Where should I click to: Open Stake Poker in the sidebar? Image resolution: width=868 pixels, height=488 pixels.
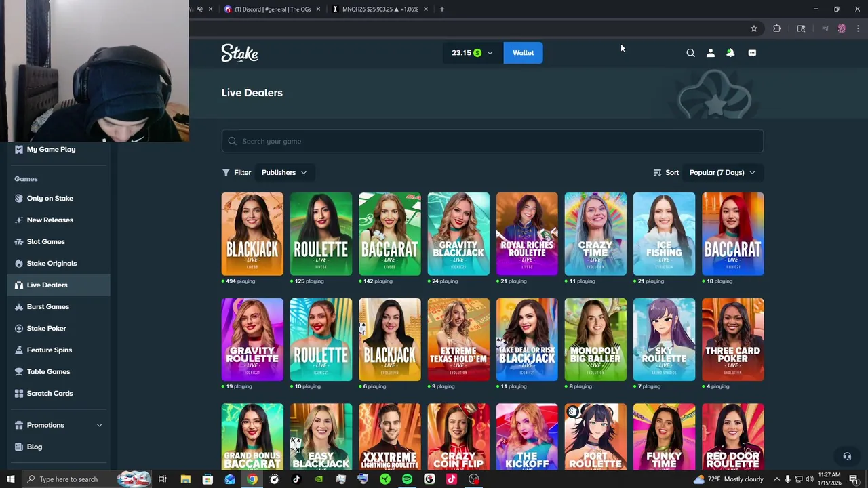46,328
